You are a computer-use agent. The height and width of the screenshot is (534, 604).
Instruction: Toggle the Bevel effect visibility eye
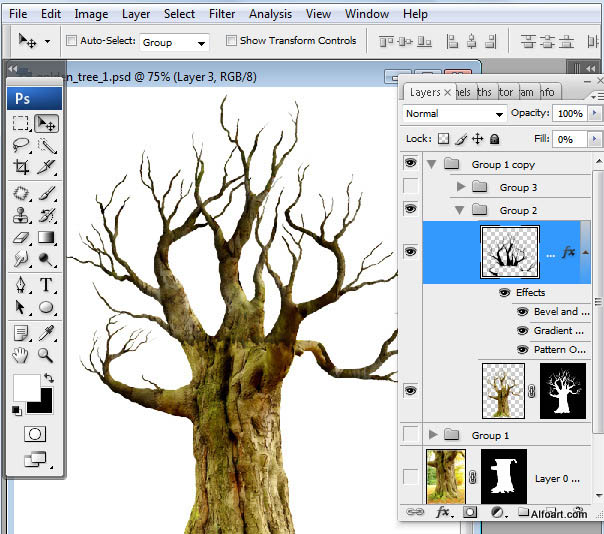pos(522,312)
